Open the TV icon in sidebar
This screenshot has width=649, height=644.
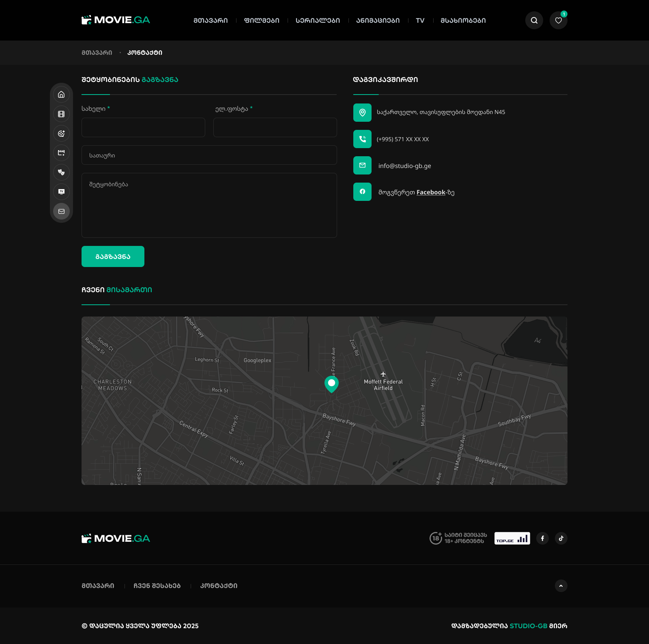click(x=61, y=192)
